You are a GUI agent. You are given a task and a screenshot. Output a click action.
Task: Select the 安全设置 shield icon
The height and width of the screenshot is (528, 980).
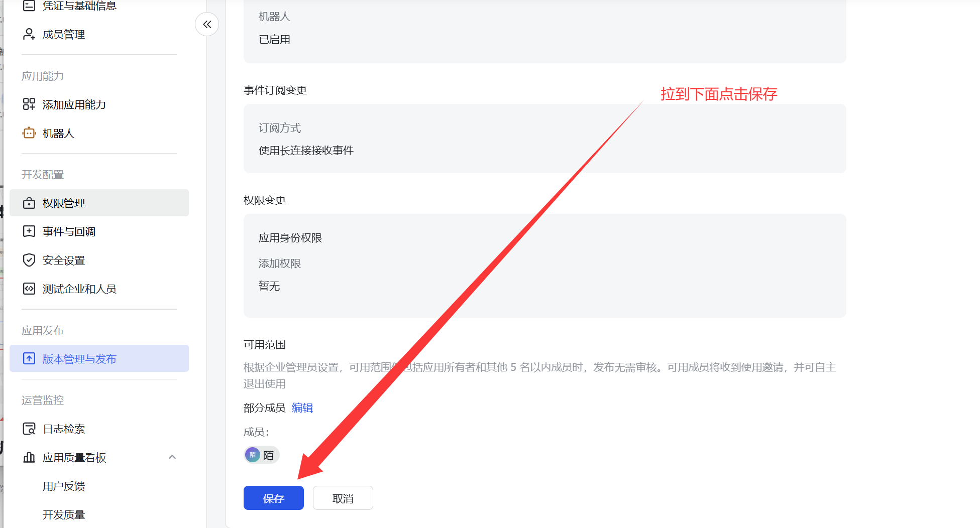coord(29,260)
